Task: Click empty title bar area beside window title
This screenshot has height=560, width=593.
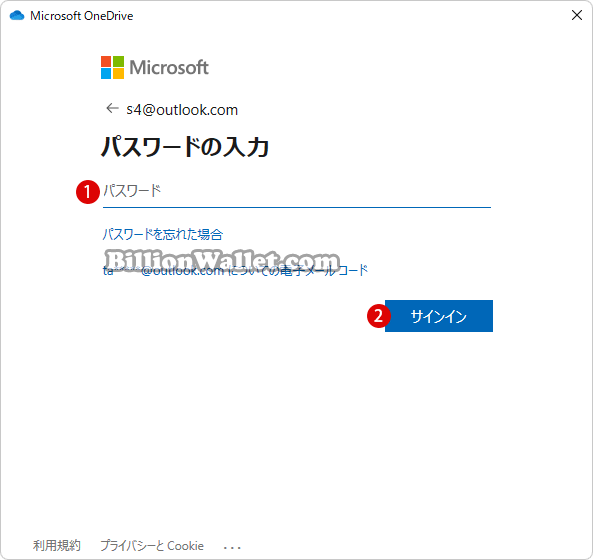Action: tap(348, 16)
